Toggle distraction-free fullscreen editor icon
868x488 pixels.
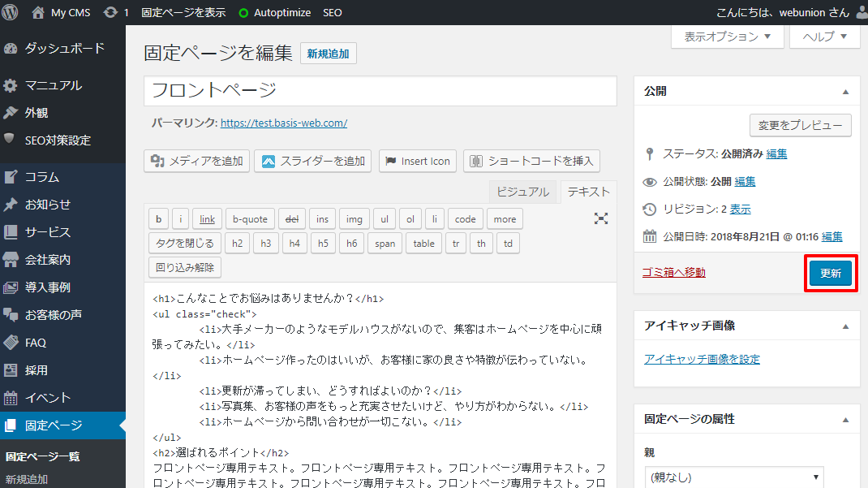pos(600,218)
